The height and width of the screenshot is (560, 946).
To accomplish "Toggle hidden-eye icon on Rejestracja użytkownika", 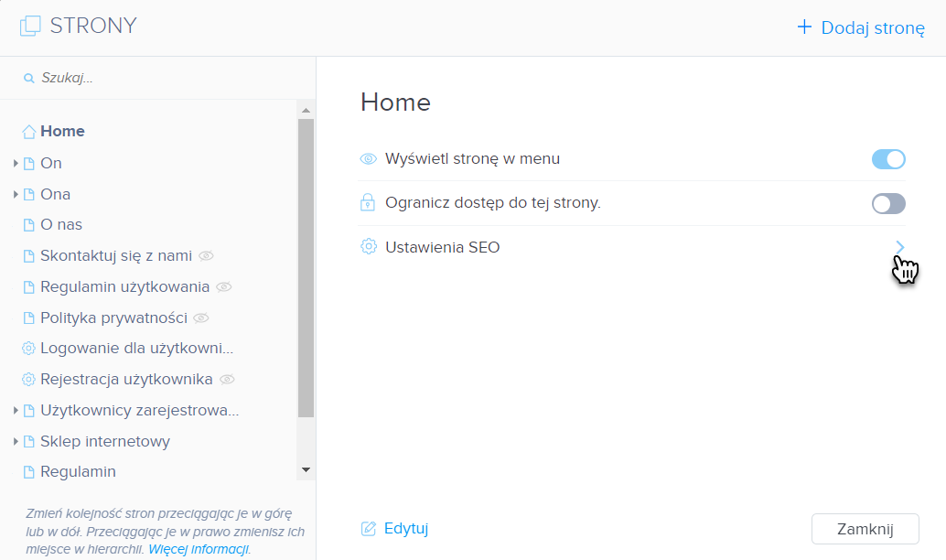I will 227,380.
